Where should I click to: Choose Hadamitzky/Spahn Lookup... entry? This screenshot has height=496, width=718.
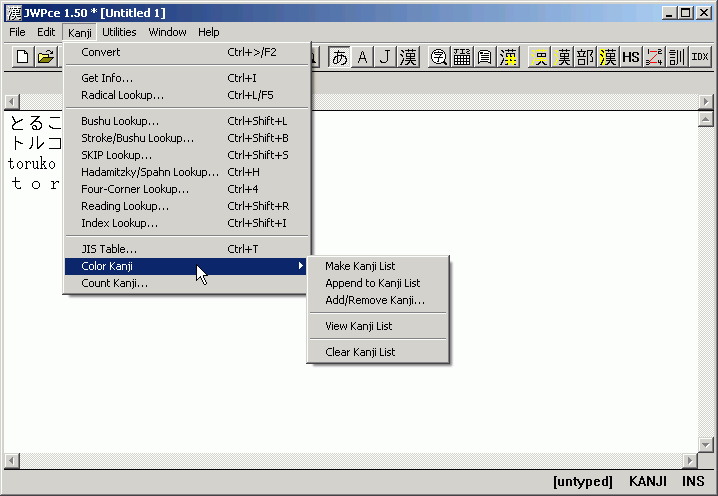click(187, 172)
